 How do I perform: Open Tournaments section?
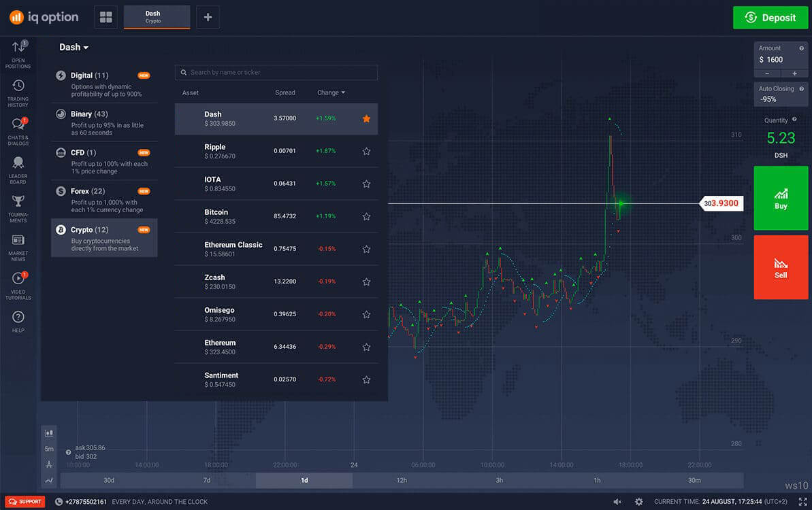pos(18,209)
